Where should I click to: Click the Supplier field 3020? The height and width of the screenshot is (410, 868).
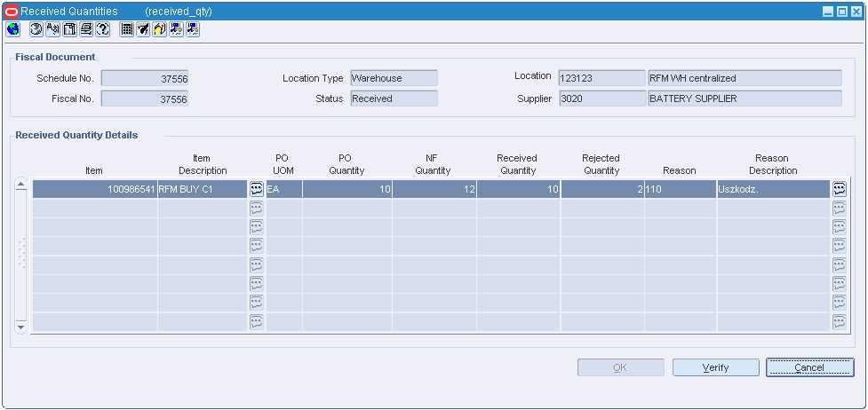(602, 99)
